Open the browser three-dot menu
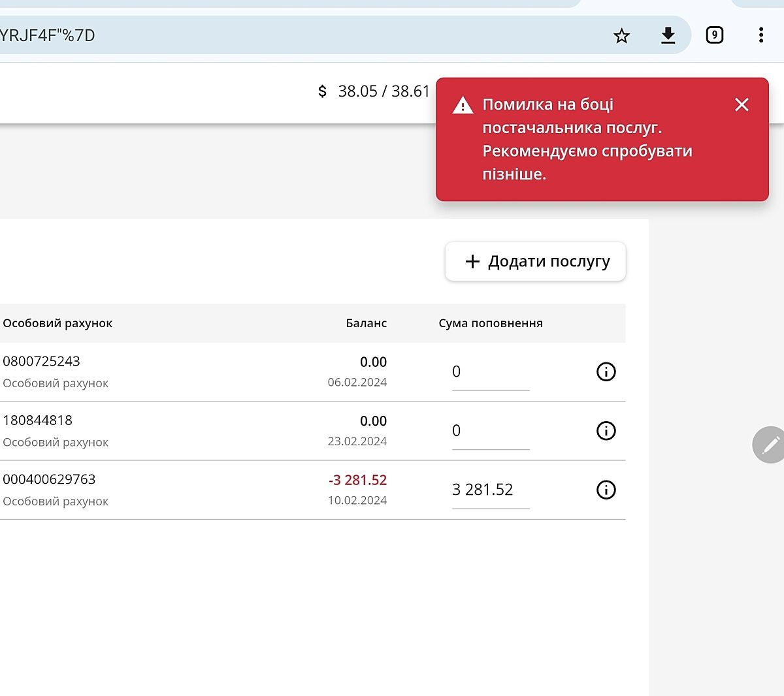The width and height of the screenshot is (784, 696). pos(760,35)
